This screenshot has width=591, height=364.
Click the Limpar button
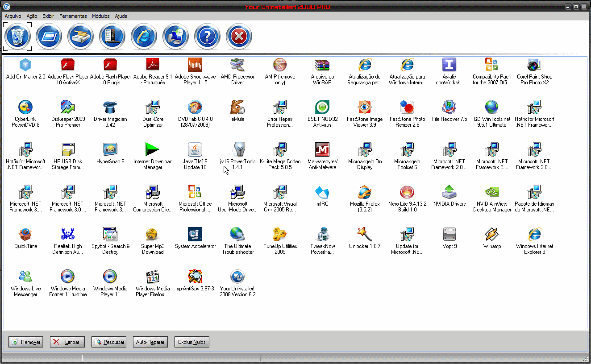click(x=67, y=342)
